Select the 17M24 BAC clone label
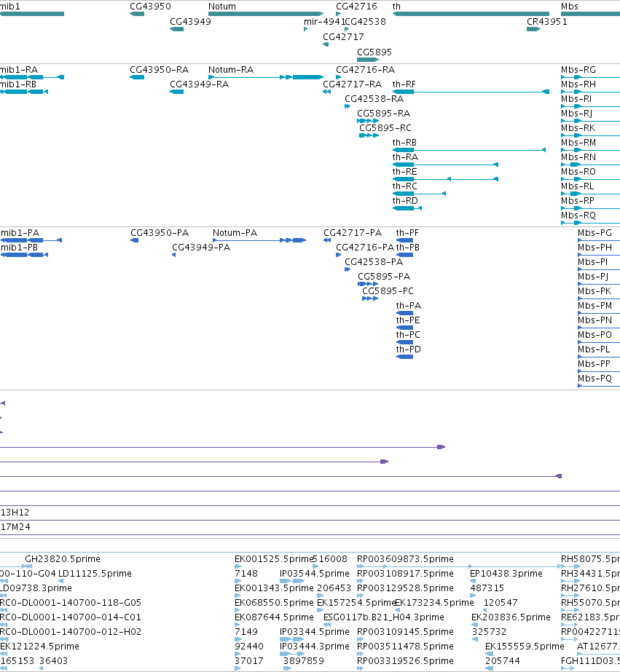The height and width of the screenshot is (672, 620). click(x=15, y=527)
